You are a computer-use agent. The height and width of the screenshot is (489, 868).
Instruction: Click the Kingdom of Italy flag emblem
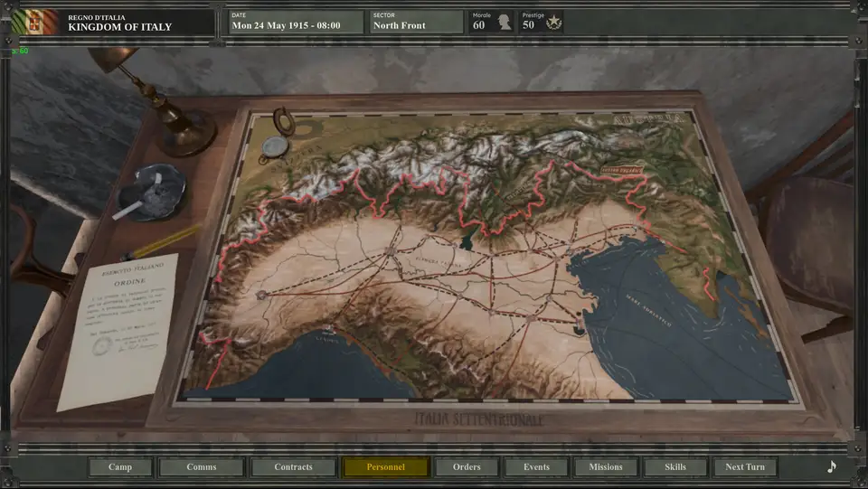tap(34, 22)
